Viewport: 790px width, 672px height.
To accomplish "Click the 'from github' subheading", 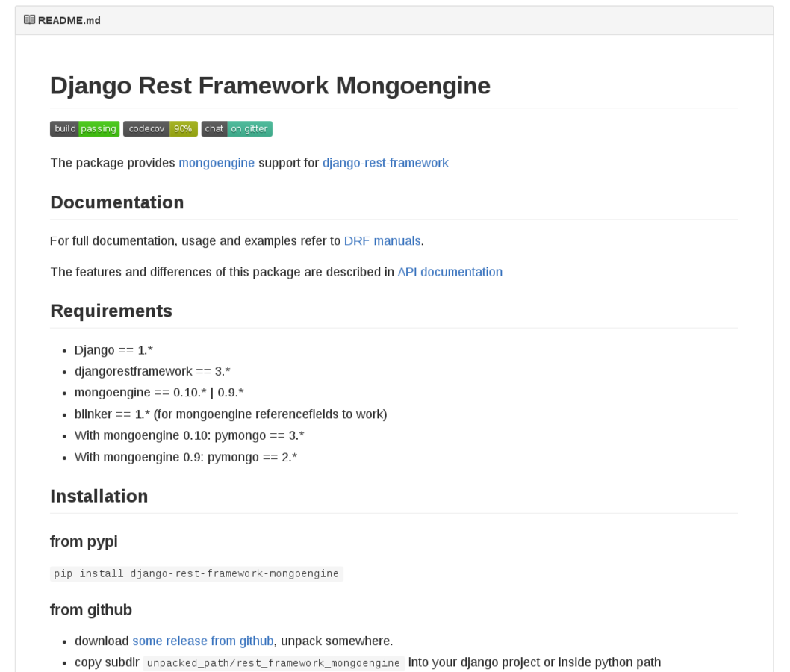I will tap(90, 609).
